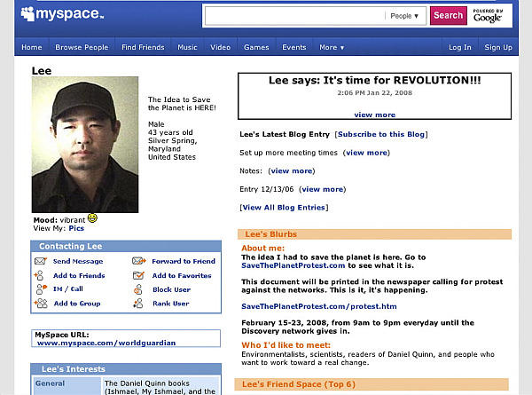Viewport: 532px width, 395px height.
Task: Click the Add to Group icon
Action: pyautogui.click(x=40, y=304)
